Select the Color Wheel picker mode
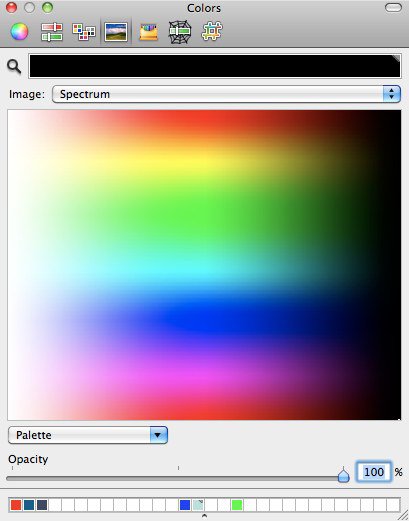The height and width of the screenshot is (521, 409). (19, 32)
